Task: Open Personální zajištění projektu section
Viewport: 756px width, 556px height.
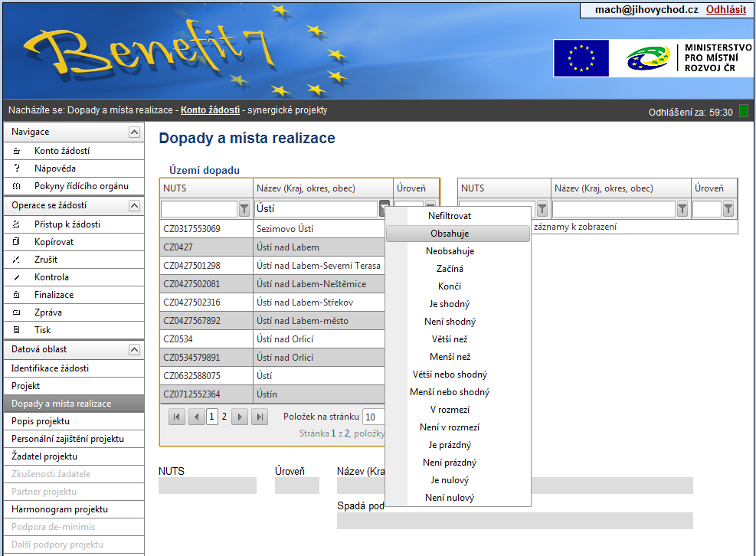Action: click(74, 439)
